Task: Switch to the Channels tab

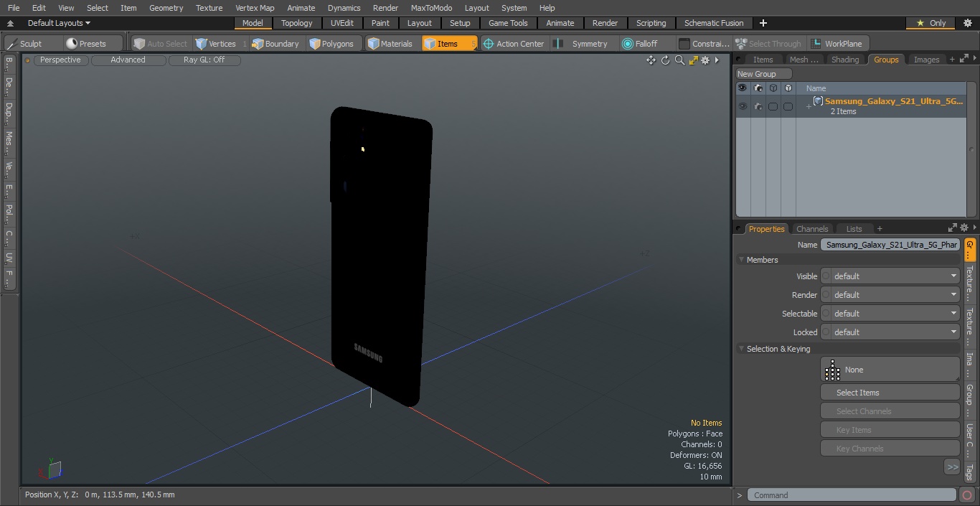Action: point(812,229)
